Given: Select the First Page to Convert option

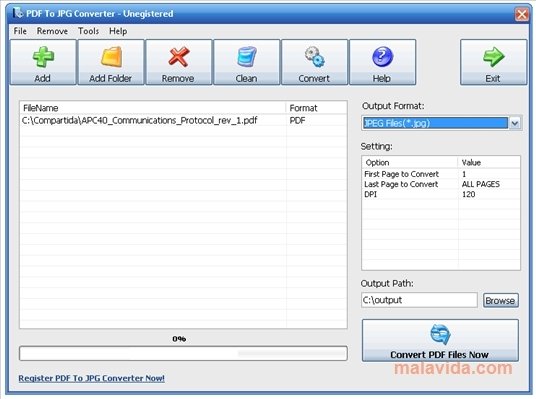Looking at the screenshot, I should coord(401,174).
